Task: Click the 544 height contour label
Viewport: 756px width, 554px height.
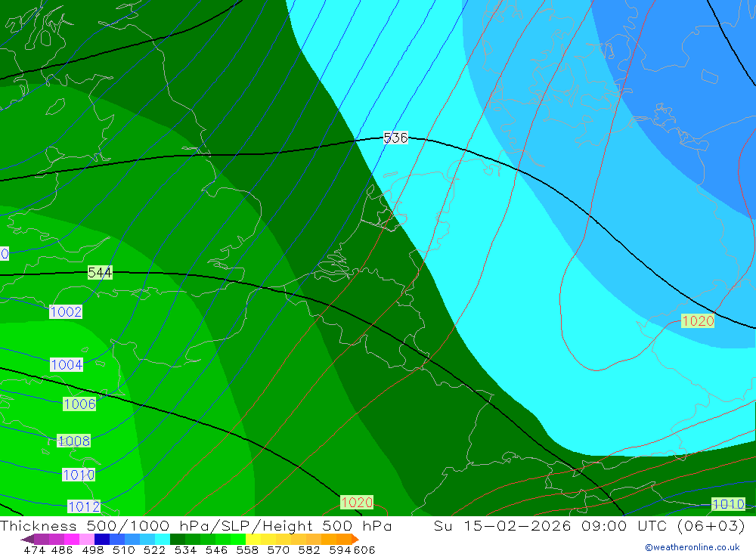Action: (x=100, y=272)
